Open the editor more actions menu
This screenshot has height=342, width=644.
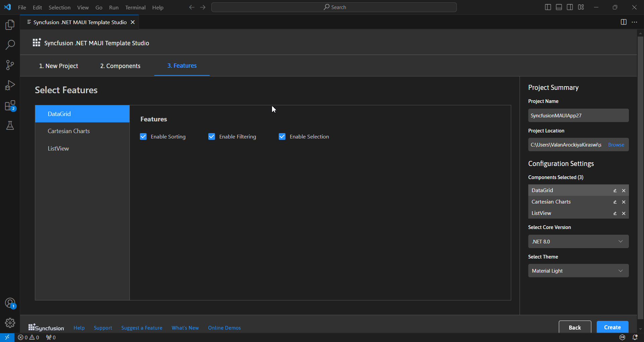click(x=635, y=22)
